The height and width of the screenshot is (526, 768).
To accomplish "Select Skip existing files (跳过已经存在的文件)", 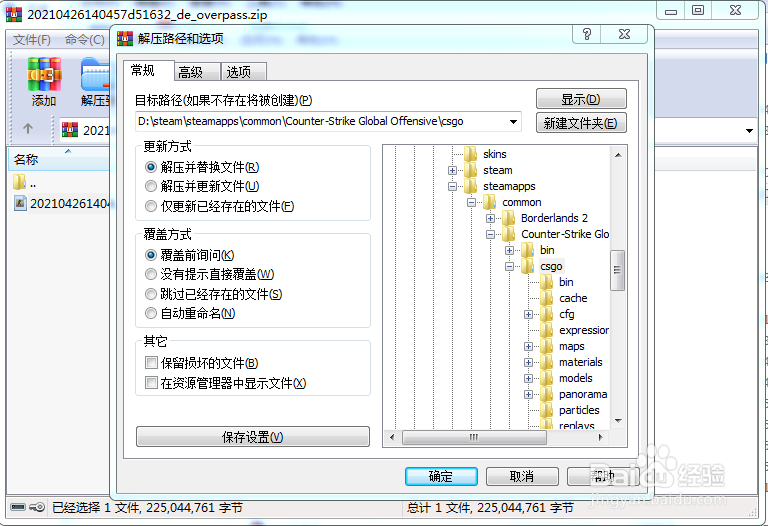I will (151, 294).
